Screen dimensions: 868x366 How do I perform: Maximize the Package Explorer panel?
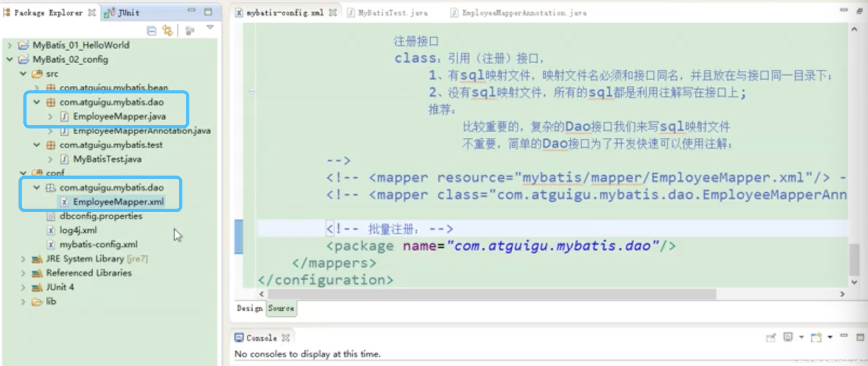point(208,12)
